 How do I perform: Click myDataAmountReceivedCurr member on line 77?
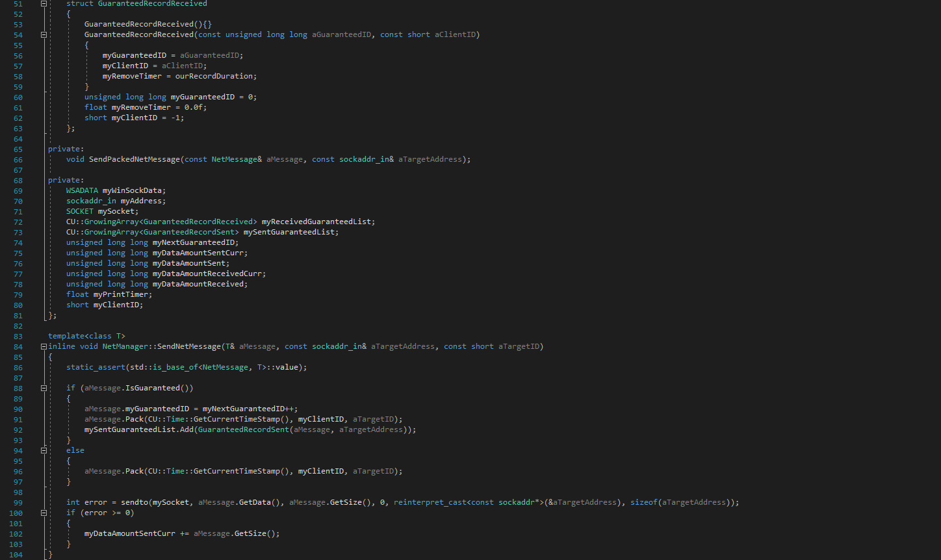(x=207, y=274)
